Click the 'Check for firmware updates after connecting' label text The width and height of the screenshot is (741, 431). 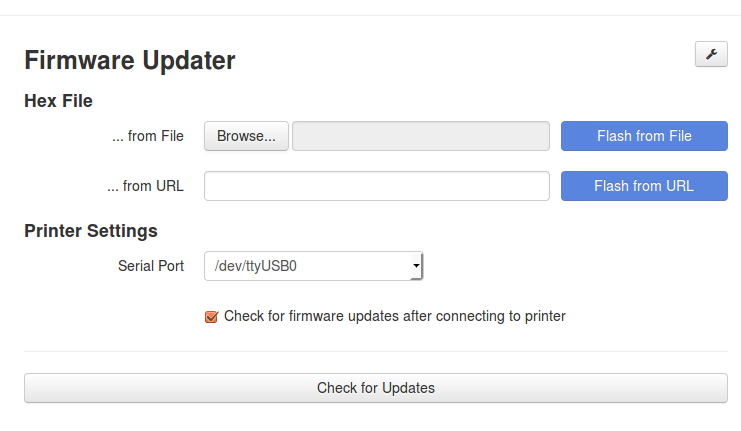[395, 316]
